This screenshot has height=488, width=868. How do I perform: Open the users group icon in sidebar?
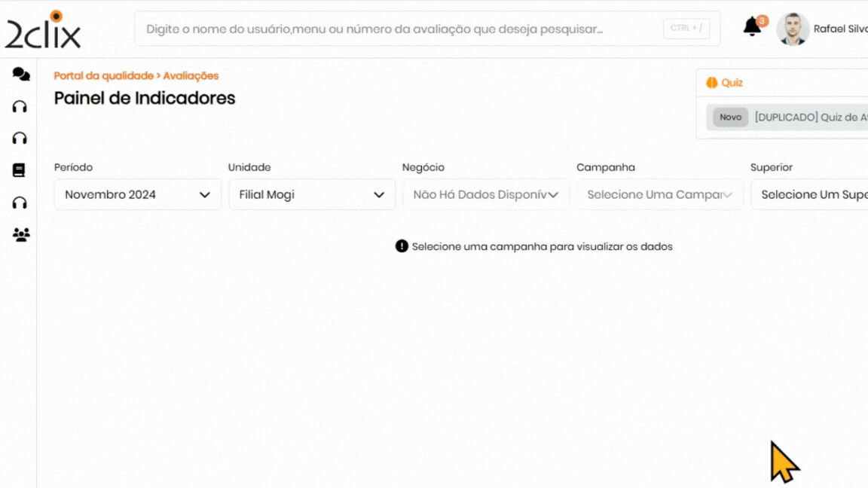pos(21,235)
